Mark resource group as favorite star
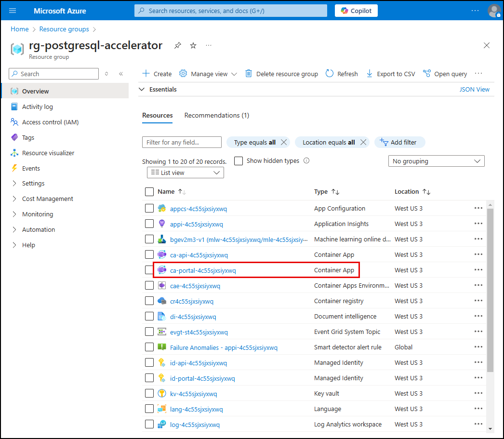This screenshot has width=504, height=439. pos(193,45)
